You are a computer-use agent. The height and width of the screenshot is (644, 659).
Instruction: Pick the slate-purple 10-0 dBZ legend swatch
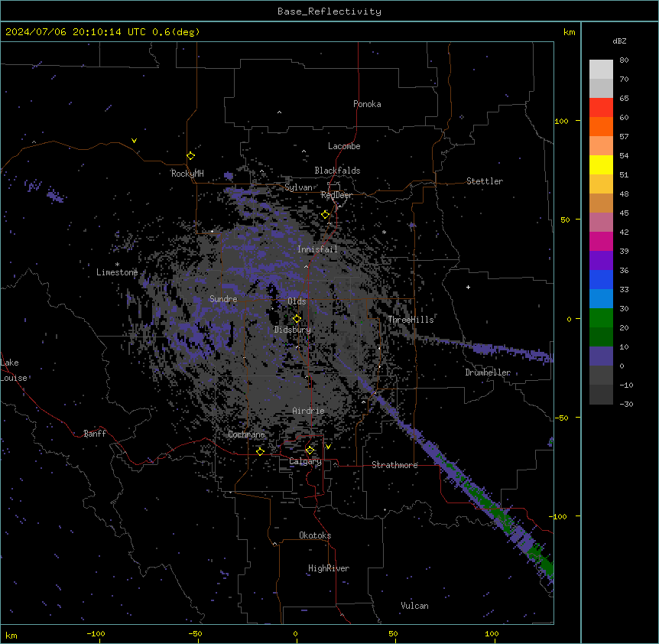[601, 356]
